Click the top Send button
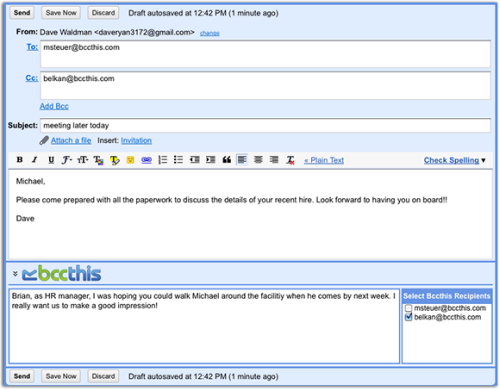This screenshot has height=389, width=500. point(22,13)
